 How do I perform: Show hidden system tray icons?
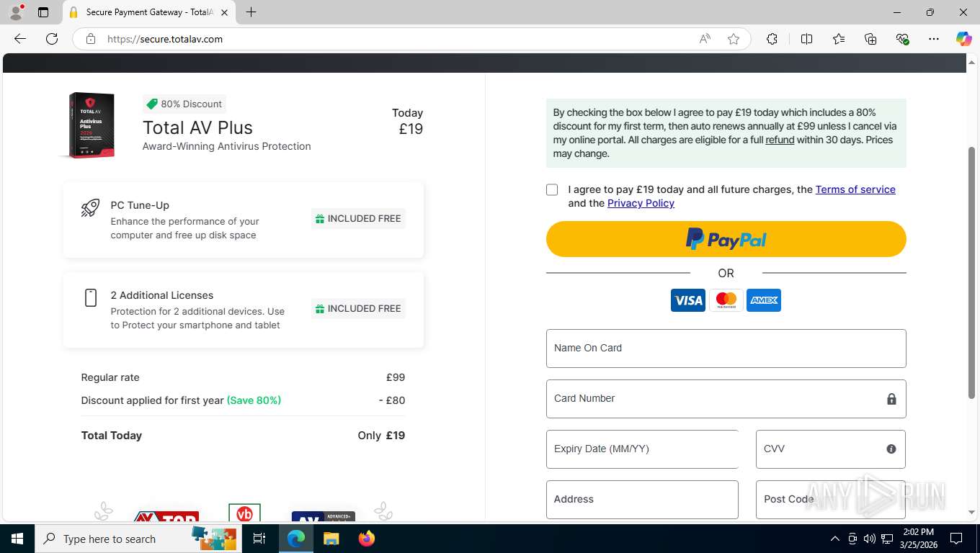tap(835, 539)
